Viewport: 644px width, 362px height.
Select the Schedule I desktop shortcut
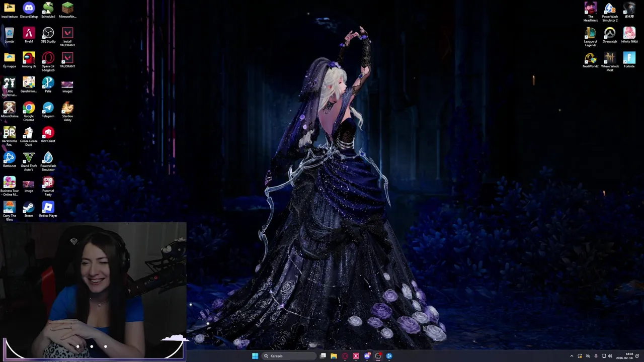48,10
